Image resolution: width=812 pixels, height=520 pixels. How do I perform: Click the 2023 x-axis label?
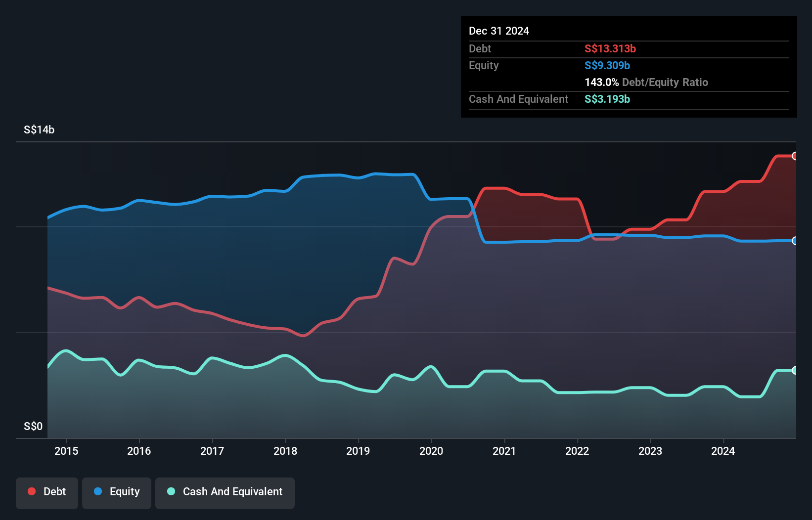point(650,451)
